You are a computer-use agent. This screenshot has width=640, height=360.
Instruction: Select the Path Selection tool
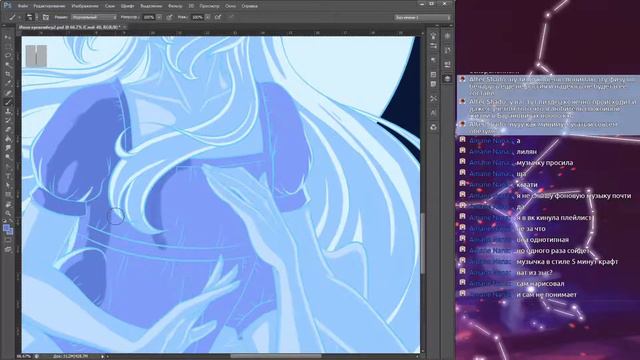click(x=8, y=185)
